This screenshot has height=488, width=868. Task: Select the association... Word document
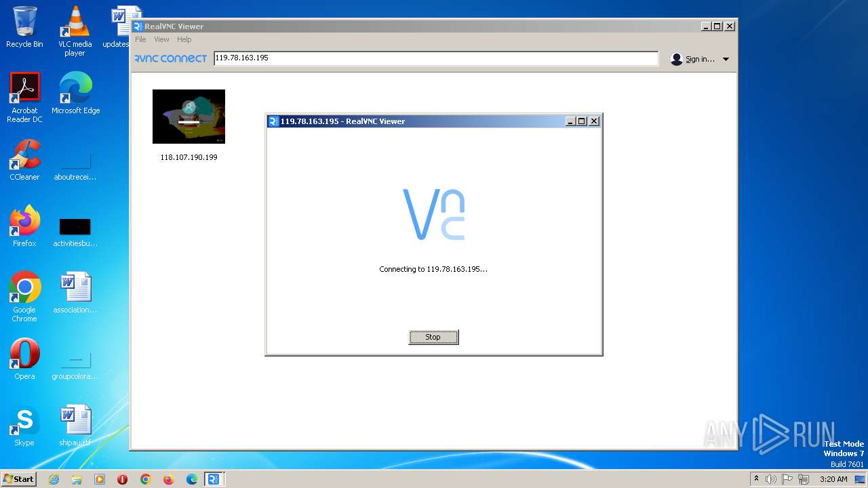[x=75, y=292]
